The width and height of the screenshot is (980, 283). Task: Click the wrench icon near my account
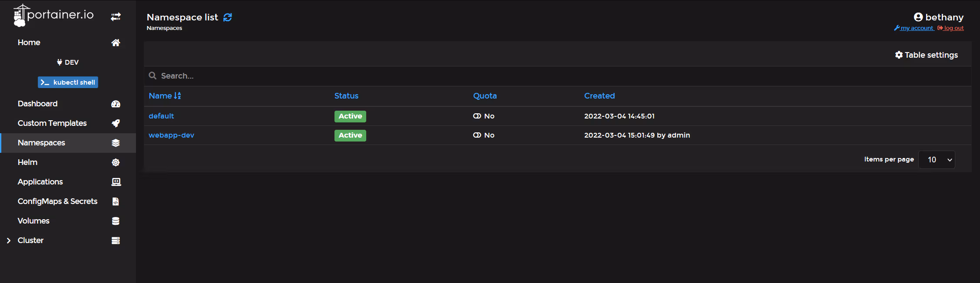tap(897, 28)
